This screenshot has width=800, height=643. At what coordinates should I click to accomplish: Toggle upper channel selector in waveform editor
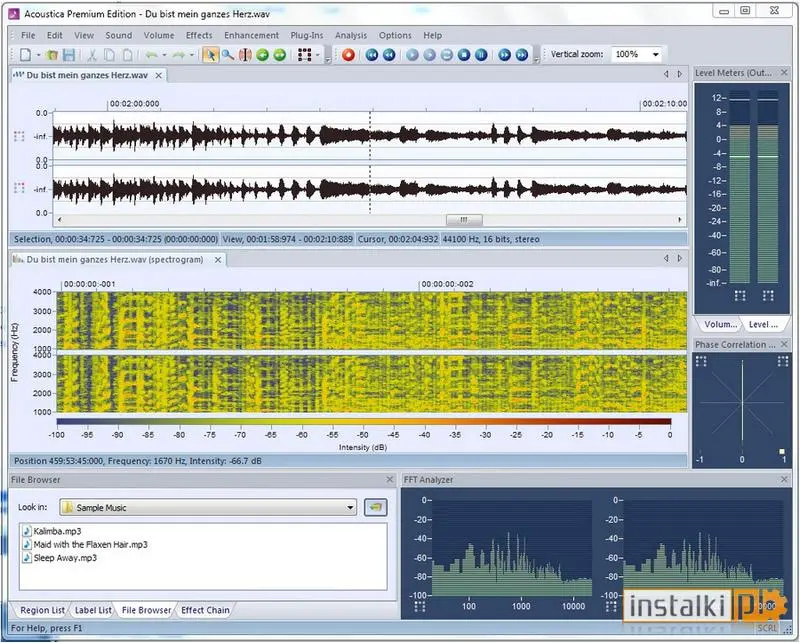[19, 136]
